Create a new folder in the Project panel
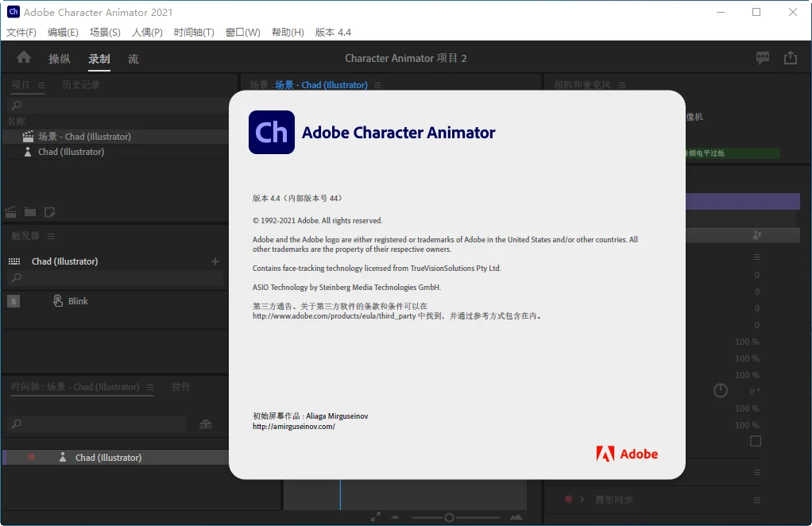 30,212
